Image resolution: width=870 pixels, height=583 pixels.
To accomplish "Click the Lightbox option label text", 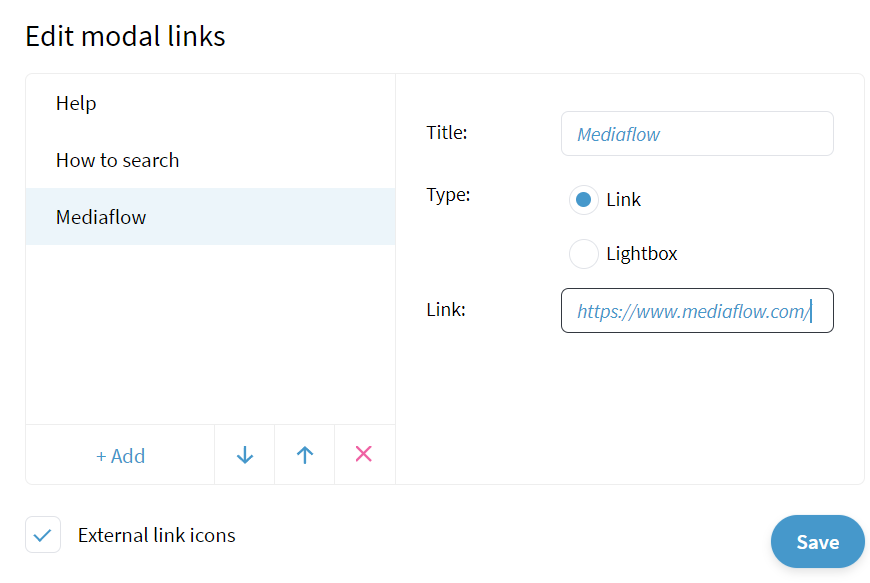I will [641, 254].
